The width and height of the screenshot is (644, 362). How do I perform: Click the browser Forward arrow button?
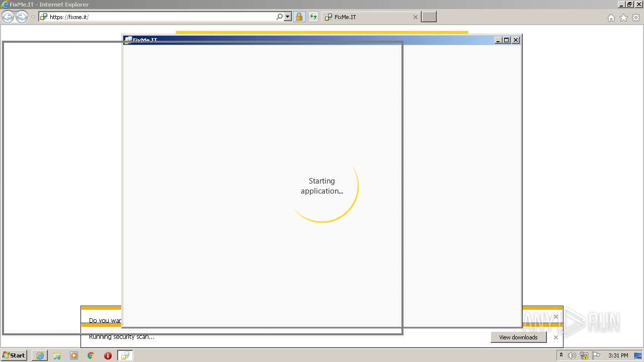click(x=22, y=17)
